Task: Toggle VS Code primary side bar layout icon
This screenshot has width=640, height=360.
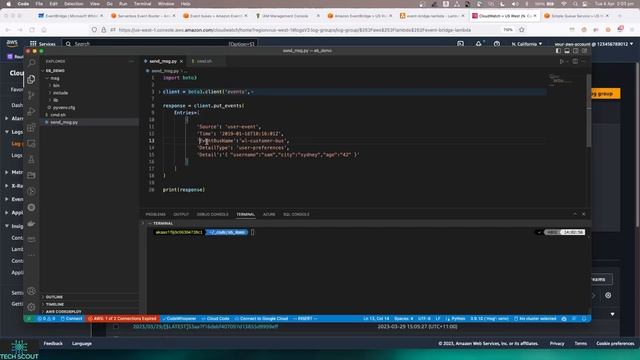Action: 558,51
